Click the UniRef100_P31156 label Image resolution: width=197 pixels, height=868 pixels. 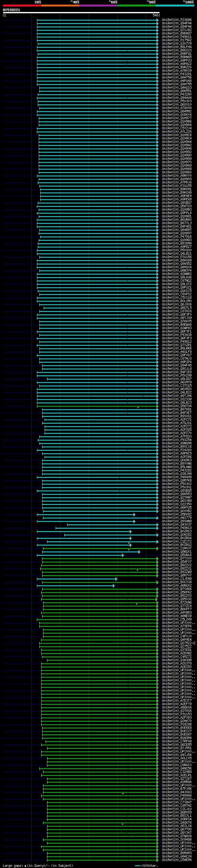[x=177, y=257]
